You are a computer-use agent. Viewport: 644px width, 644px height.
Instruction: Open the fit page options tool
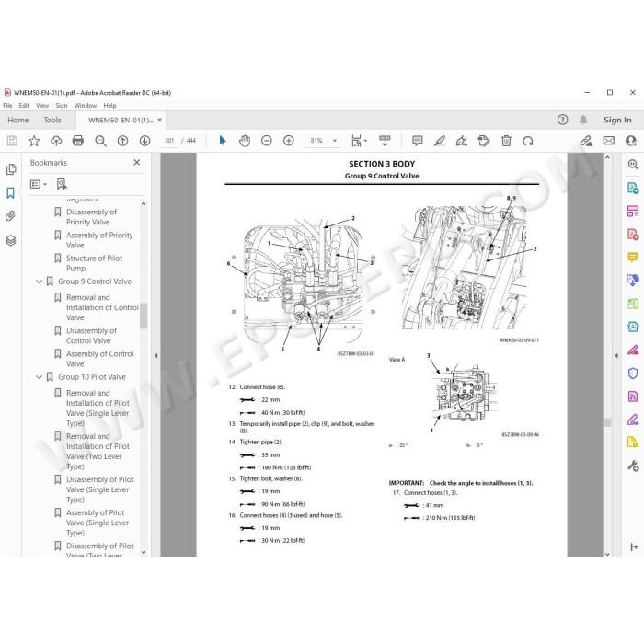[x=359, y=141]
